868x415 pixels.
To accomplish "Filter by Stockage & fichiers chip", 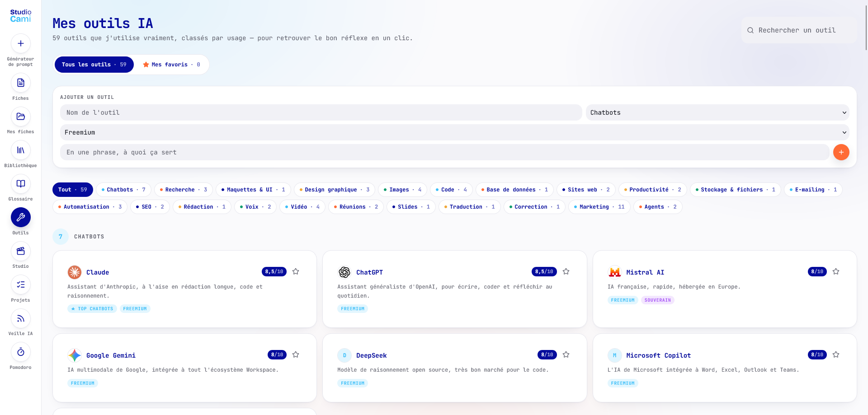I will [735, 190].
